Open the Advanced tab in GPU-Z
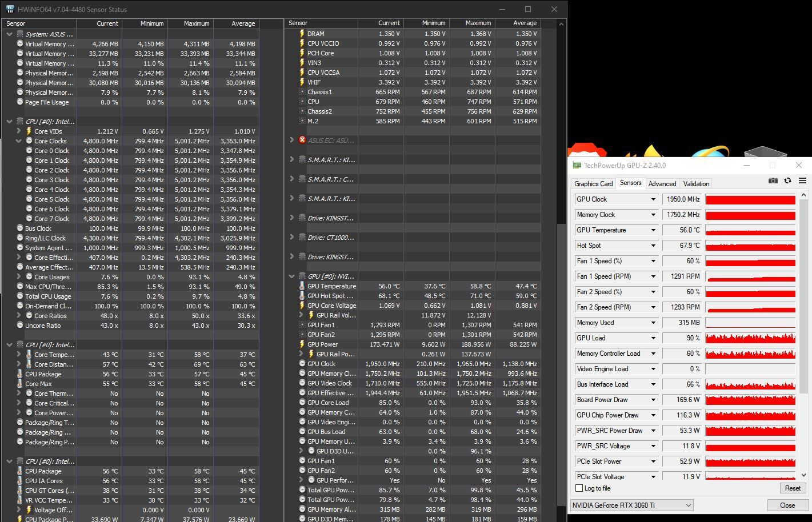This screenshot has width=812, height=522. (662, 184)
